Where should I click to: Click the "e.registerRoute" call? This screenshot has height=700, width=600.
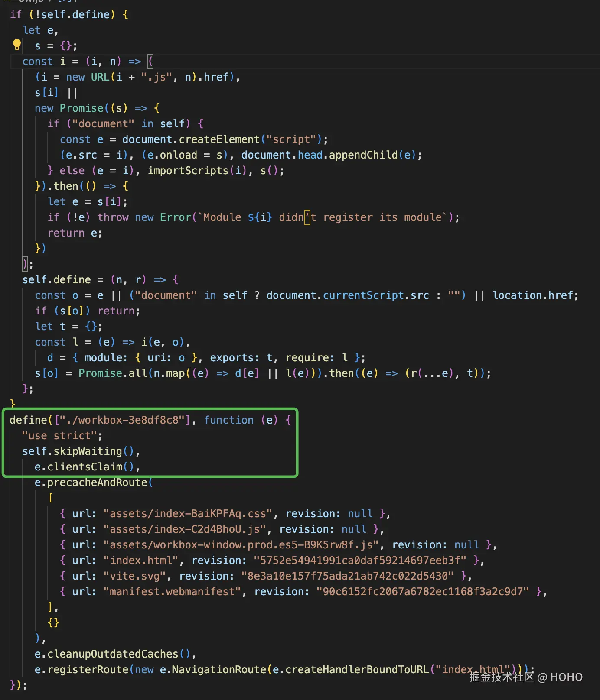click(82, 670)
